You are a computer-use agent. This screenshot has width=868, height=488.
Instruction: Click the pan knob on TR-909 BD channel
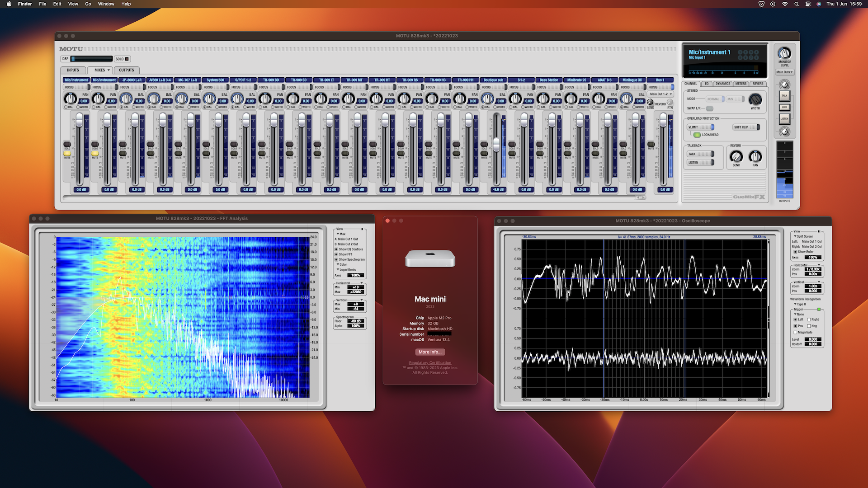click(x=265, y=98)
